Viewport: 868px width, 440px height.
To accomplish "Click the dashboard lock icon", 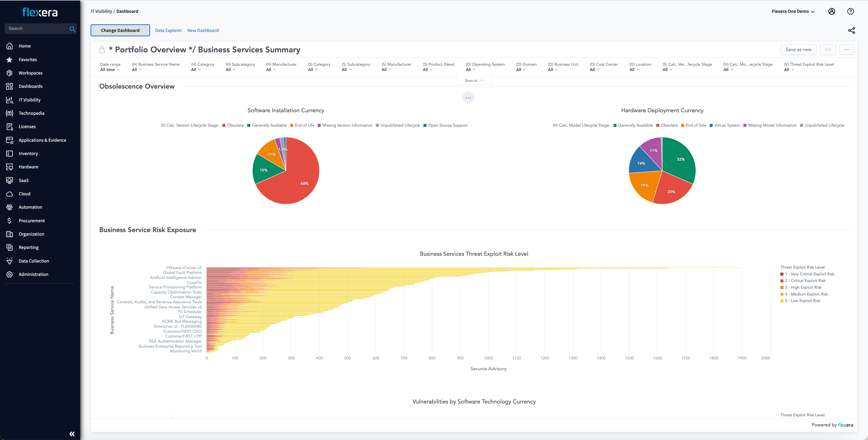I will [x=102, y=50].
